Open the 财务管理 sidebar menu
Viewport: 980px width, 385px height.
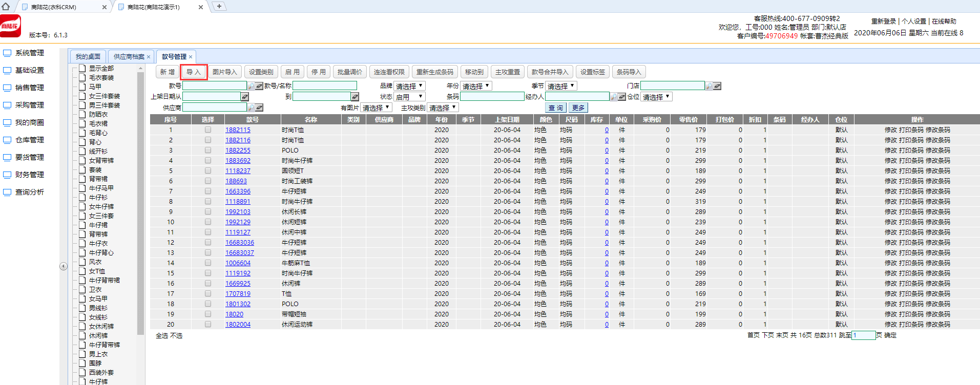click(30, 175)
